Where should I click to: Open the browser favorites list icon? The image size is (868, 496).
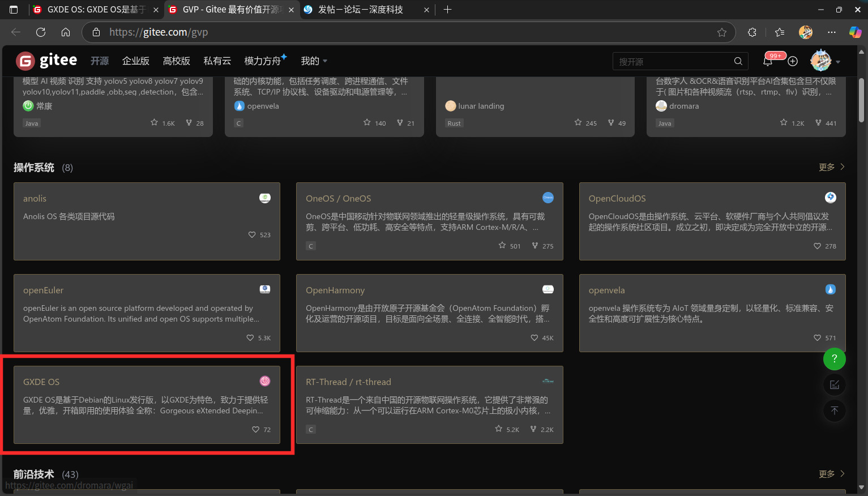point(780,32)
